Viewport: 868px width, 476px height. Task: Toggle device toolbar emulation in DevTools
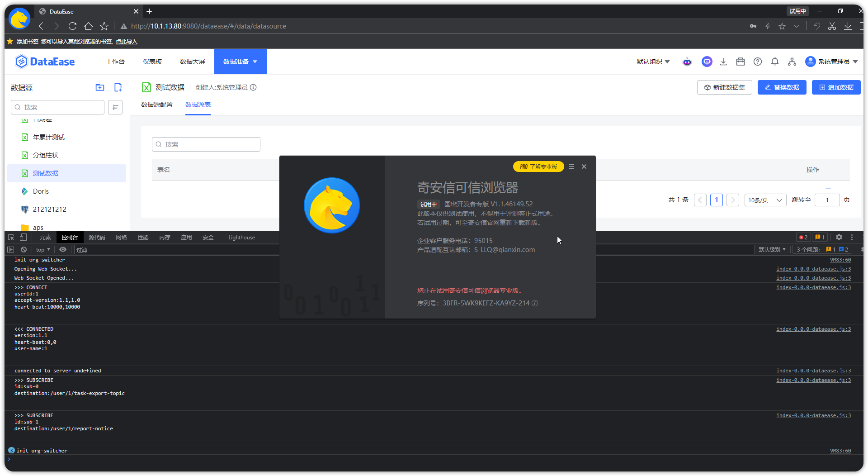(24, 237)
